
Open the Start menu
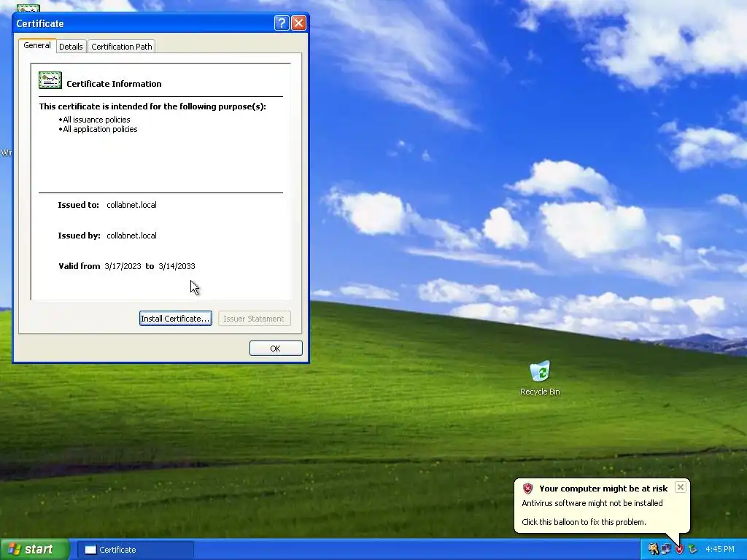click(x=34, y=549)
